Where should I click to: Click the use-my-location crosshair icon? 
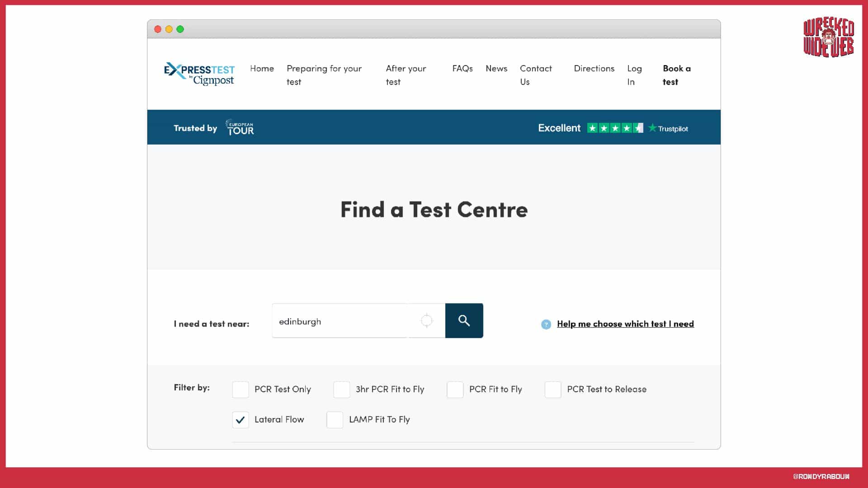click(426, 321)
